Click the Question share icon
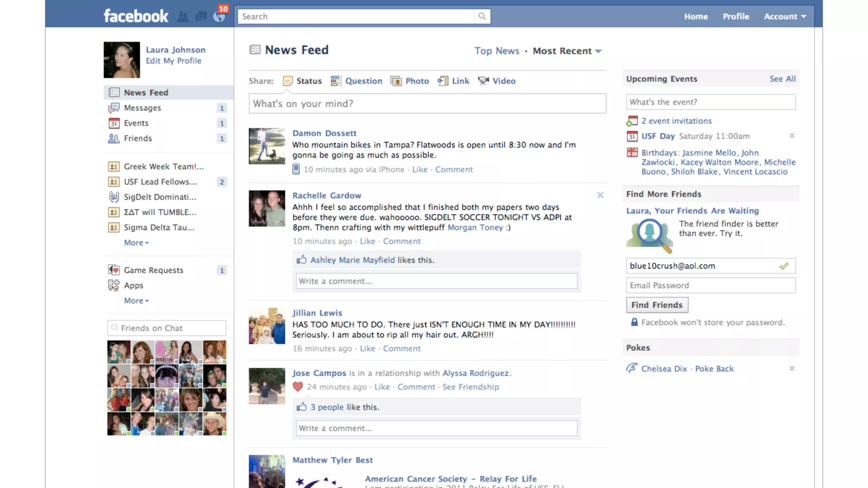Screen dimensions: 868x488 tap(336, 81)
